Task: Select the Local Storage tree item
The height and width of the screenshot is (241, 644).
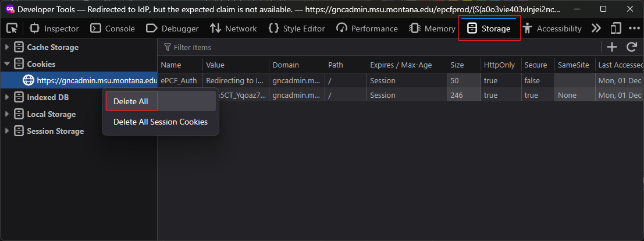Action: [51, 114]
